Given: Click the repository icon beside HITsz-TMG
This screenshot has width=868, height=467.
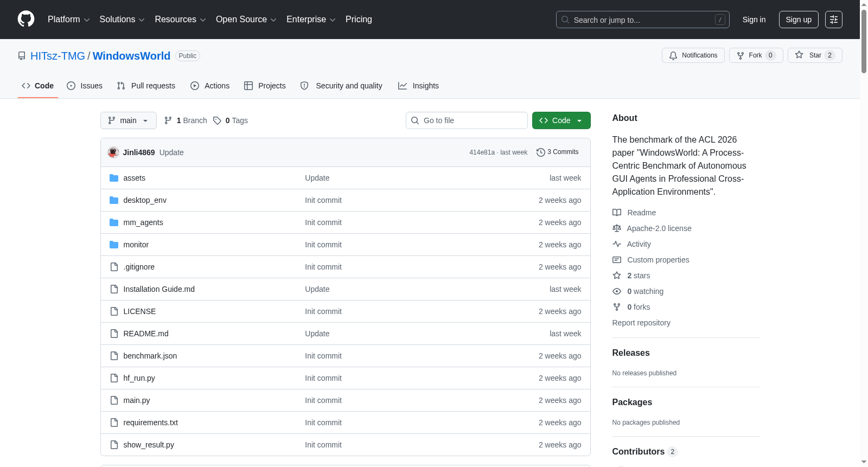Looking at the screenshot, I should pyautogui.click(x=22, y=56).
